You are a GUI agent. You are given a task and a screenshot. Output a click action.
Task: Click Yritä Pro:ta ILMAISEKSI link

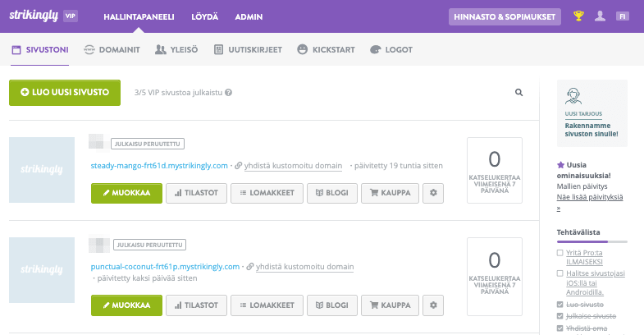tap(584, 257)
